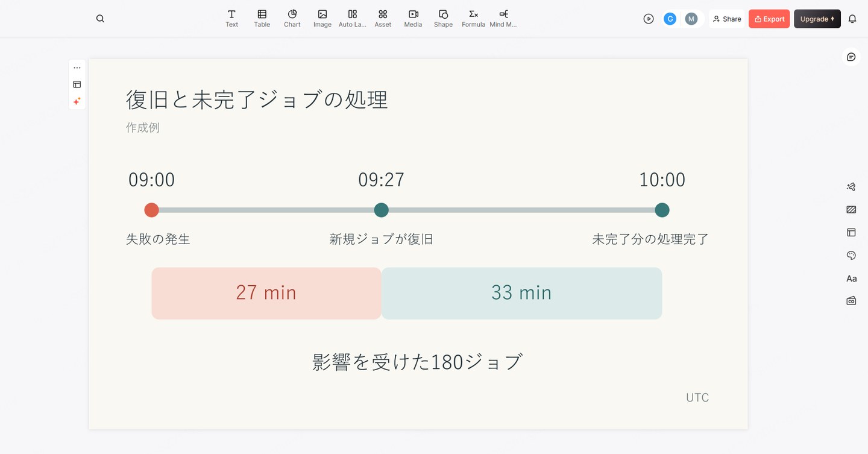Insert a Table from toolbar
This screenshot has height=454, width=868.
pos(262,19)
